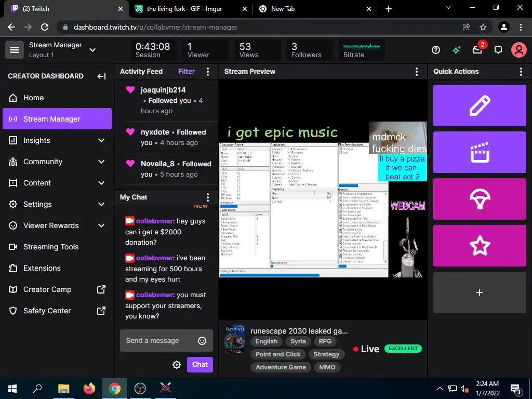Expand the Settings section chevron
The image size is (532, 399).
tap(101, 204)
